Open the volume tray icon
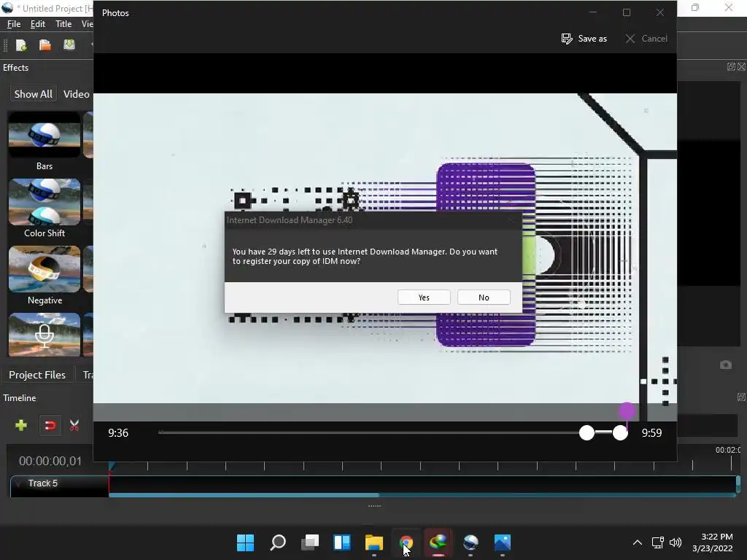This screenshot has height=560, width=747. point(676,542)
